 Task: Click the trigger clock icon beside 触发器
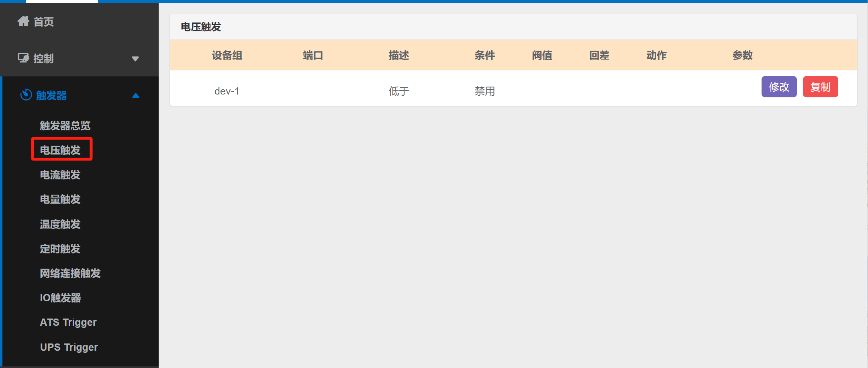pos(26,95)
